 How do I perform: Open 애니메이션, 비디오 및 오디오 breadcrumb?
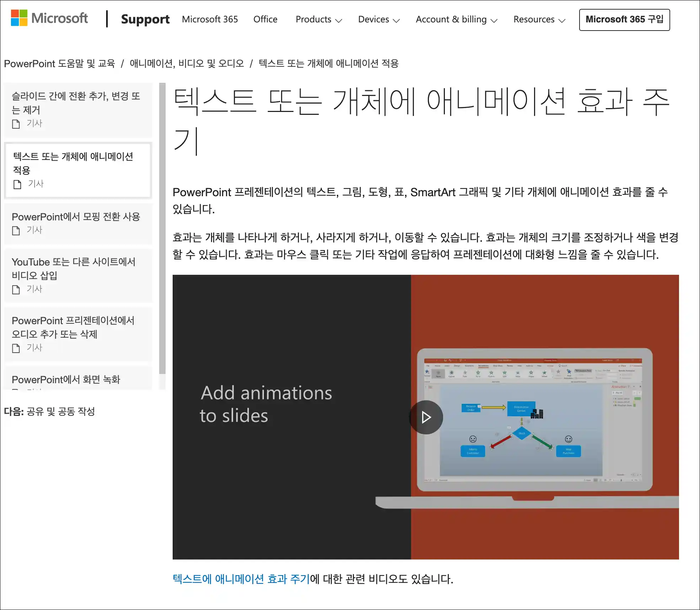(187, 64)
